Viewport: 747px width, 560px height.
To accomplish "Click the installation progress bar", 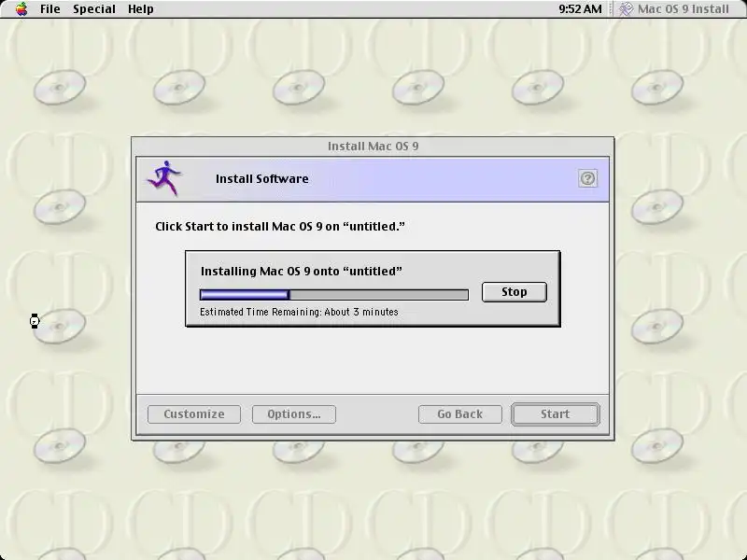I will (x=334, y=295).
